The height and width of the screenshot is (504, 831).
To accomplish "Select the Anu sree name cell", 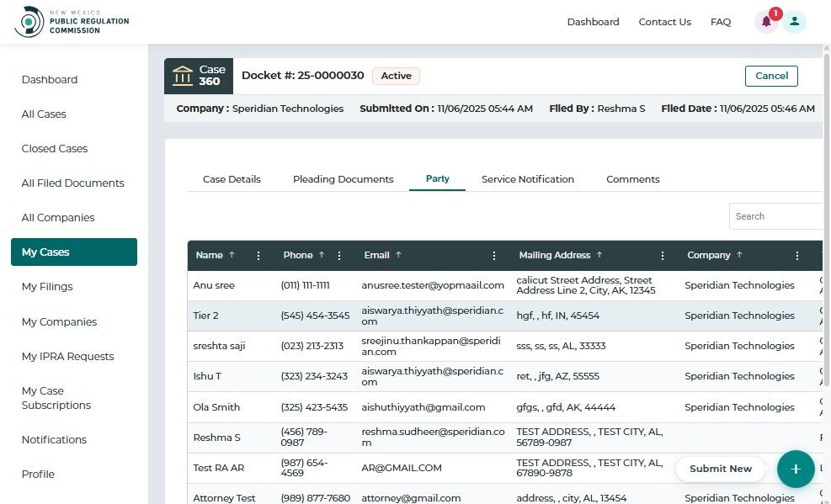I will (214, 285).
